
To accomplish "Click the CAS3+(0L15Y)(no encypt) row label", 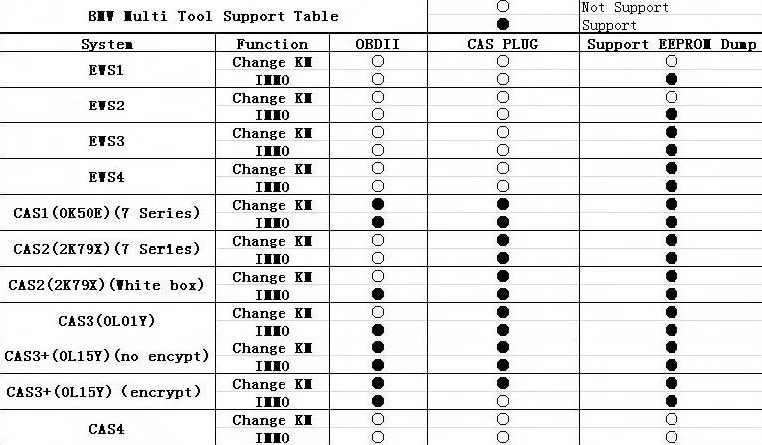I will pos(107,356).
